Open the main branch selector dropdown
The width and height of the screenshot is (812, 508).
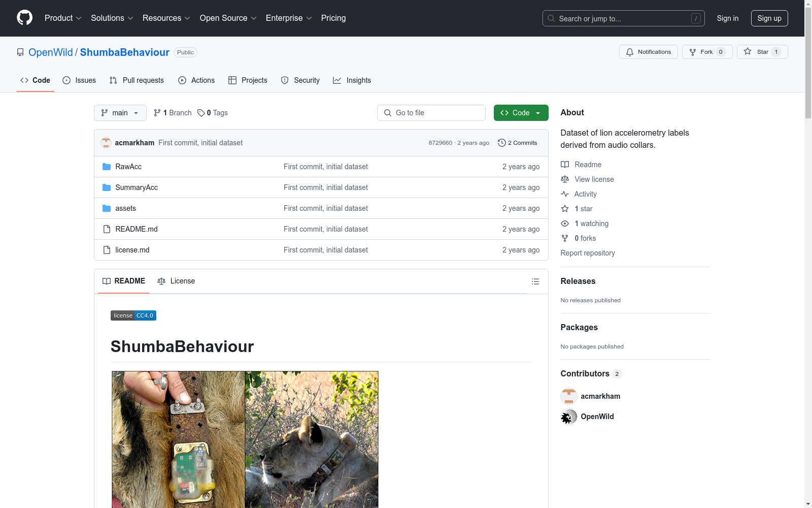(x=120, y=113)
